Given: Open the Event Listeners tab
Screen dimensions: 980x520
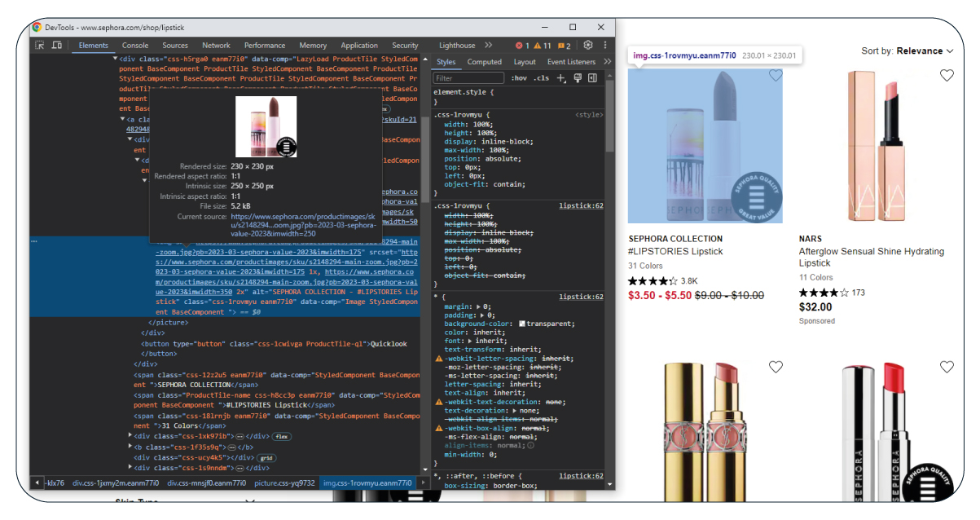Looking at the screenshot, I should (x=571, y=62).
